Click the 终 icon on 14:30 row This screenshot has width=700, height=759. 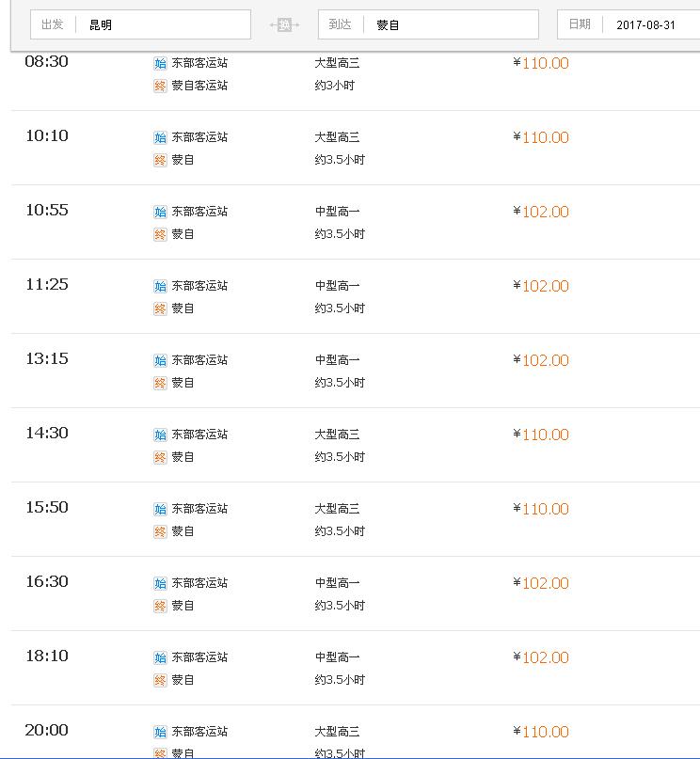[160, 457]
